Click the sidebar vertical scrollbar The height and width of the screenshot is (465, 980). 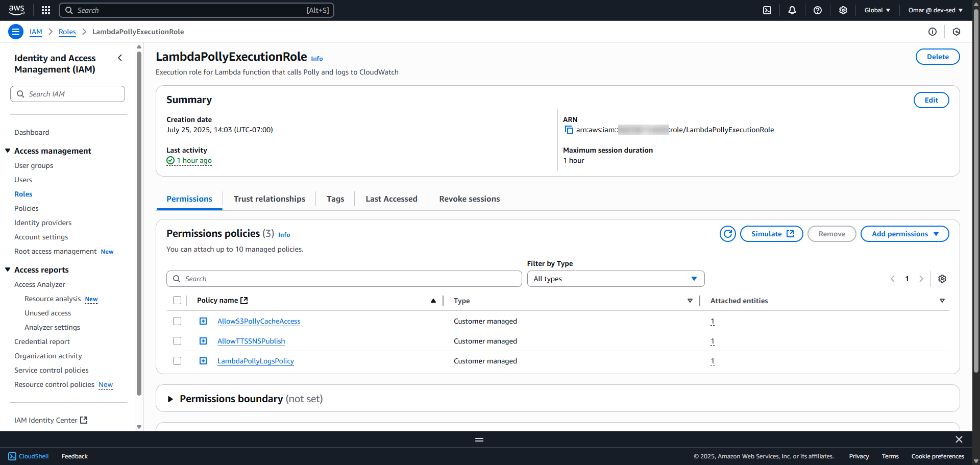[x=139, y=223]
